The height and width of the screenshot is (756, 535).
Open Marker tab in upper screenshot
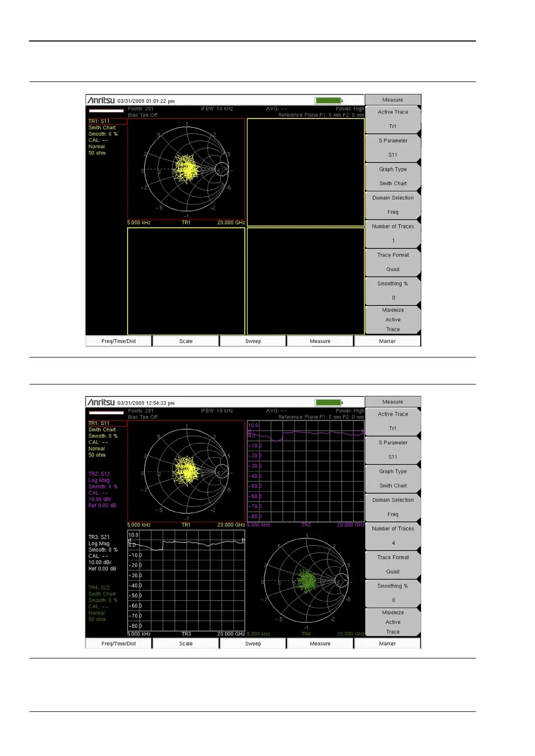387,341
